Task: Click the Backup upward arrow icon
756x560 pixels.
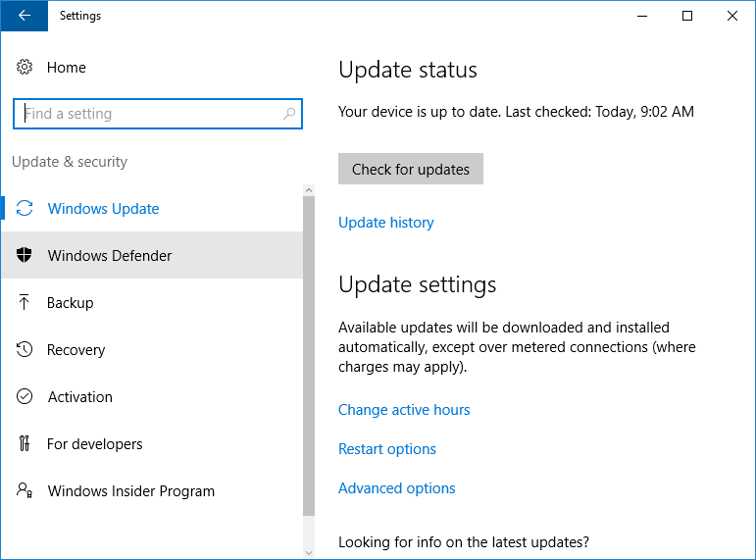Action: click(25, 302)
